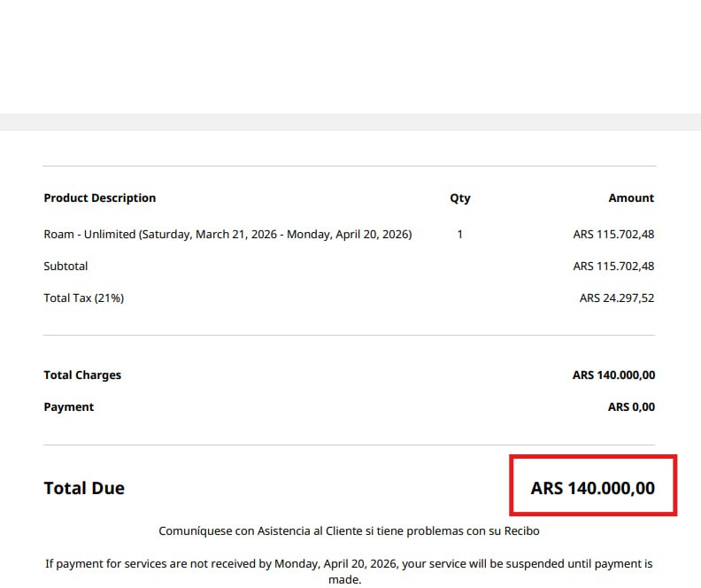Click the Subtotal row amount
Image resolution: width=701 pixels, height=588 pixels.
(613, 267)
